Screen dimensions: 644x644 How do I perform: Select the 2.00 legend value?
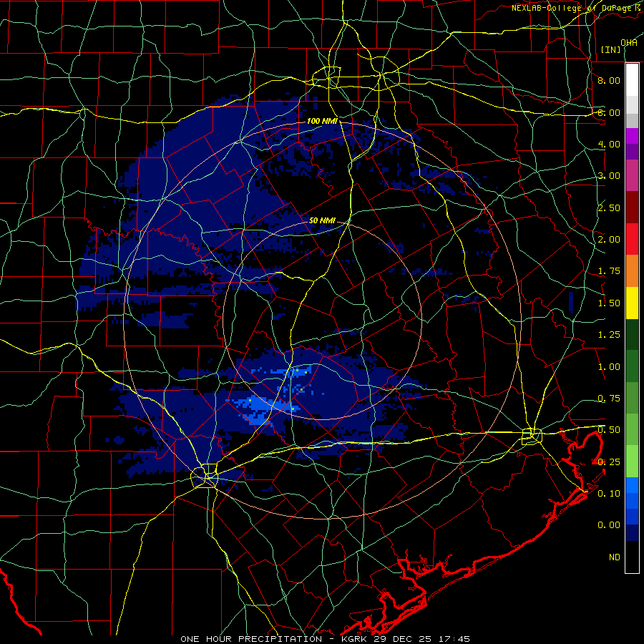pos(609,240)
